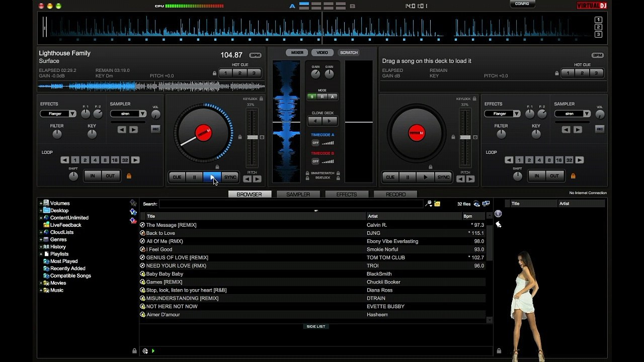Open the EFFECTS tab
The height and width of the screenshot is (362, 644).
[x=347, y=194]
